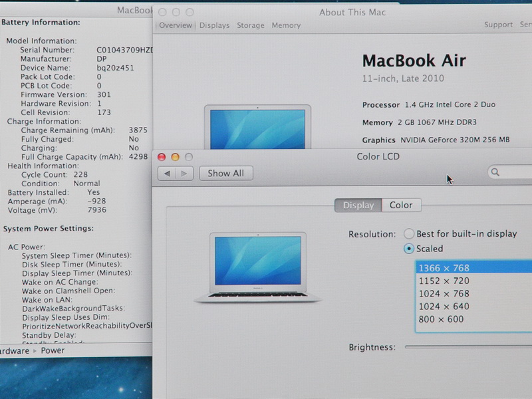Click the Processor 1.4 GHz Intel Core 2 Duo line
Screen dimensions: 532x399
(429, 104)
